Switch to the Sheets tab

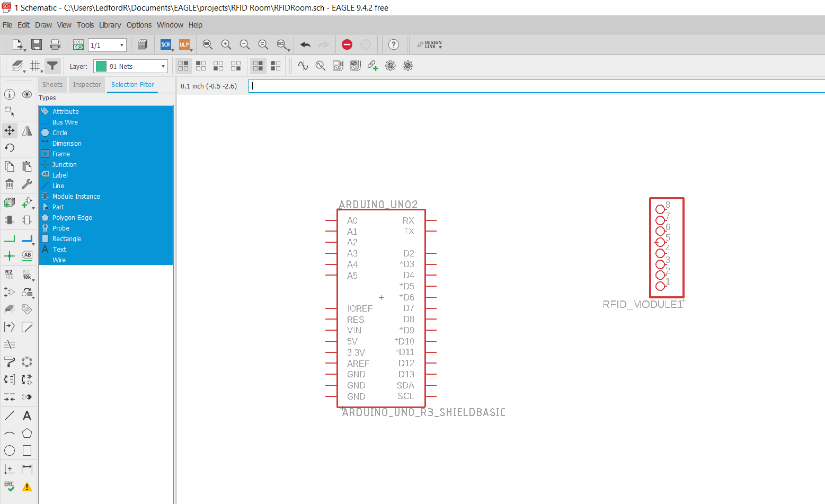(x=52, y=85)
